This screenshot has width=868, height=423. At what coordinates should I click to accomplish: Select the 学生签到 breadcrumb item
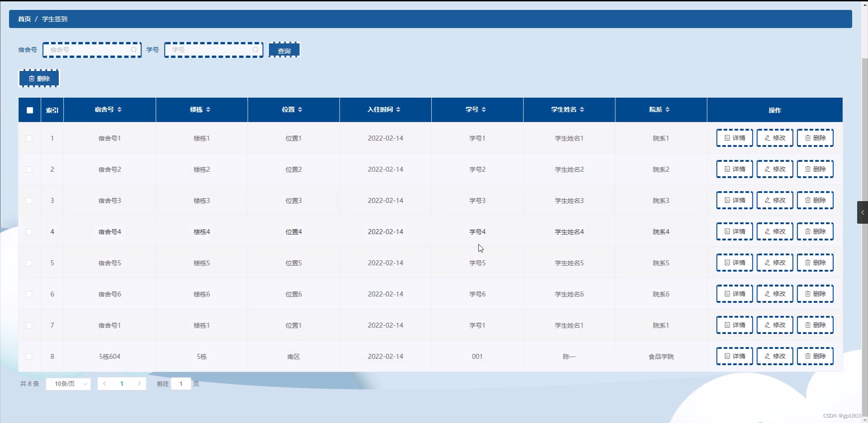[x=54, y=19]
